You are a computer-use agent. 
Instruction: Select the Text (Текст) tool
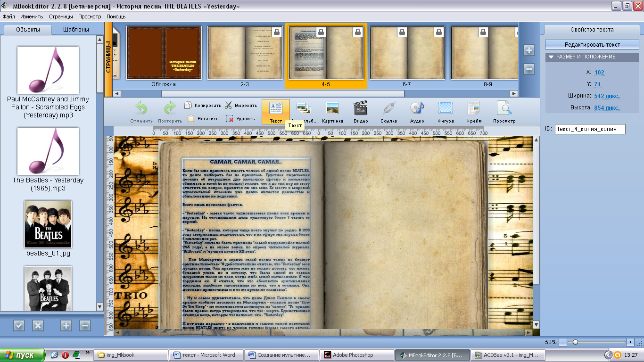click(x=276, y=112)
